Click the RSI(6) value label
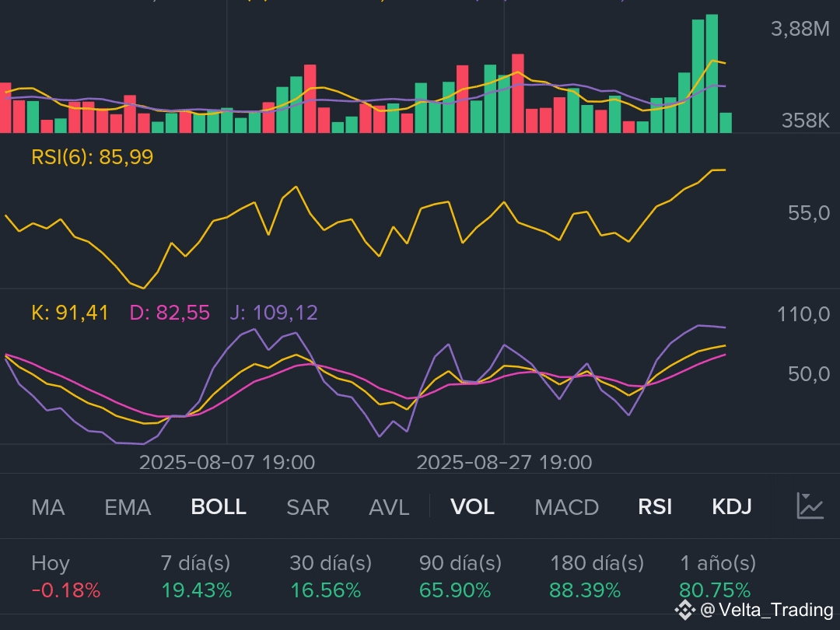 (93, 158)
